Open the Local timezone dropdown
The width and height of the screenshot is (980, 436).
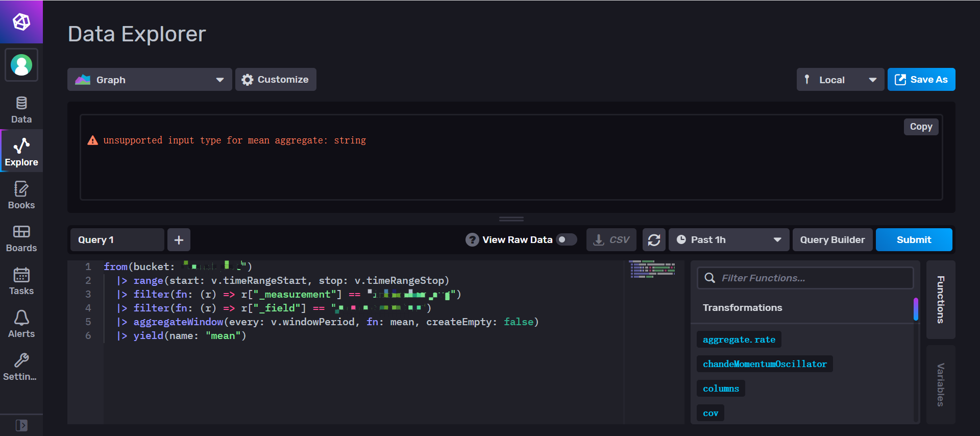[840, 80]
